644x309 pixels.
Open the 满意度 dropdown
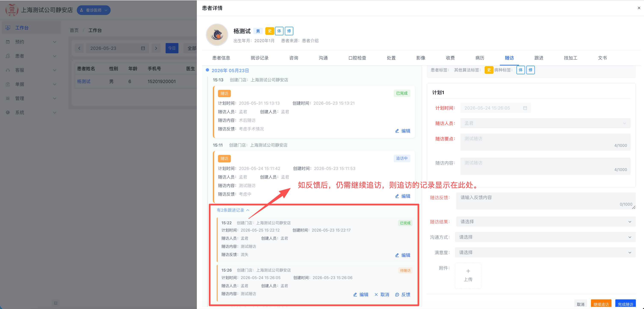(x=545, y=253)
